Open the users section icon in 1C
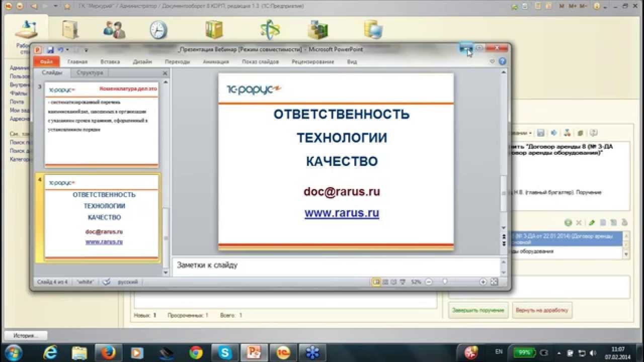644x362 pixels. 114,30
